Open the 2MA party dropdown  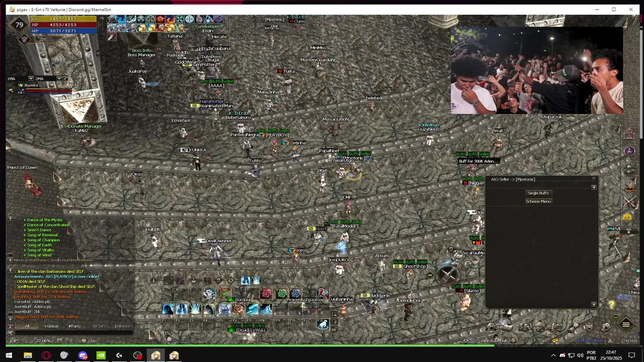coord(59,79)
